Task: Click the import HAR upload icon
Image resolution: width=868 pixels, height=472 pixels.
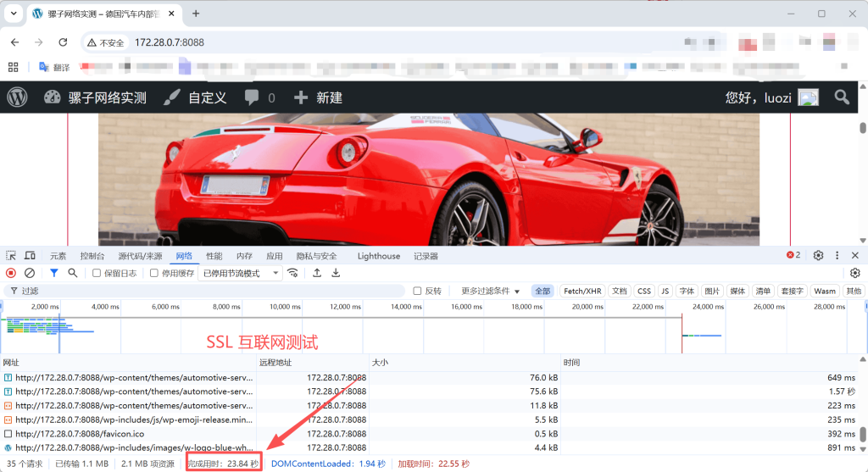Action: [317, 273]
